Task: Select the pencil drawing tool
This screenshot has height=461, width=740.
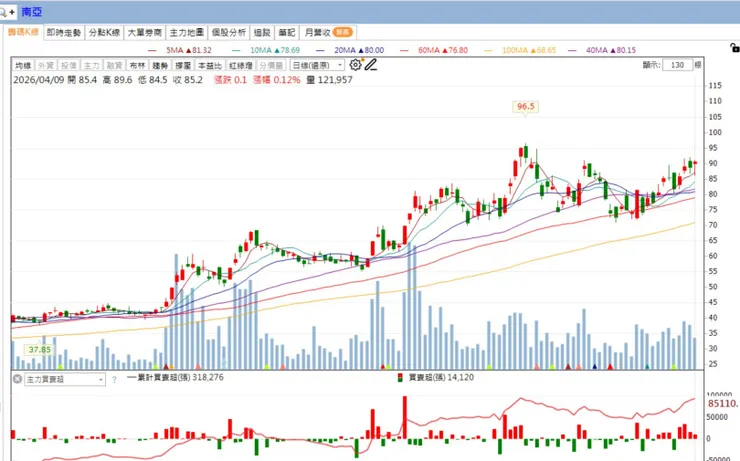Action: (371, 65)
